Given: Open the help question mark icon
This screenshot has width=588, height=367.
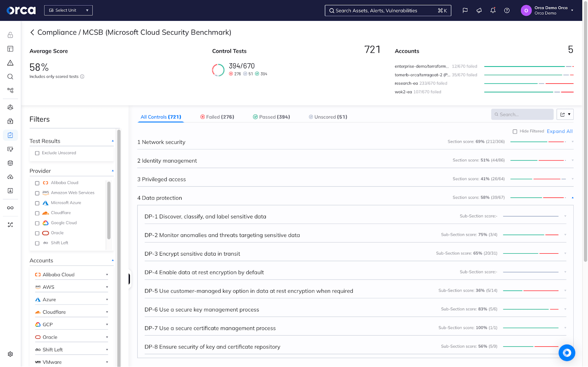Looking at the screenshot, I should pyautogui.click(x=507, y=10).
